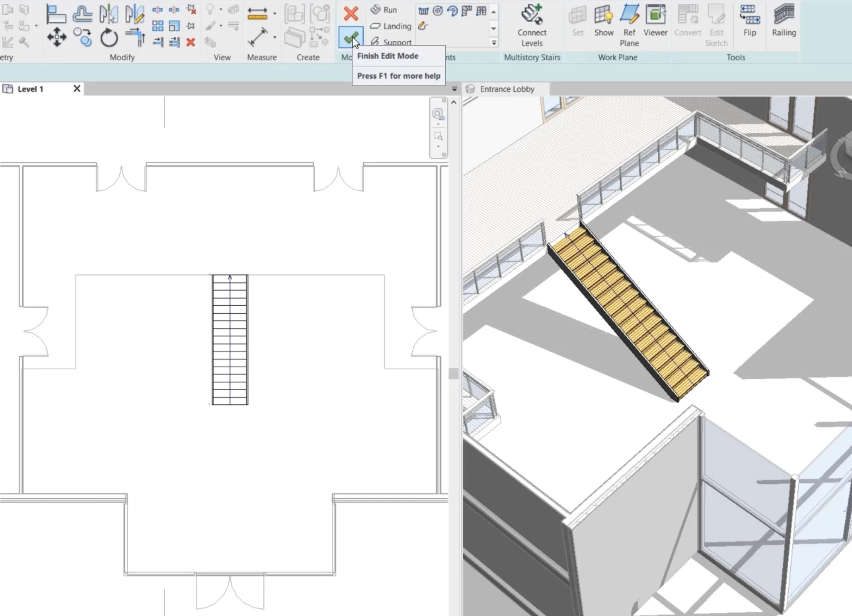Screen dimensions: 852x616
Task: Select the Rotate tool in Modify panel
Action: (x=108, y=37)
